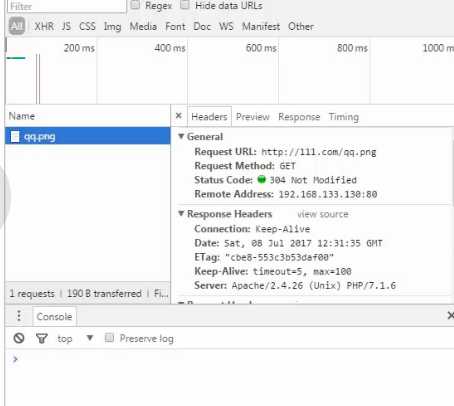Screen dimensions: 454x406
Task: Click the green request bar in overview
Action: 16,58
